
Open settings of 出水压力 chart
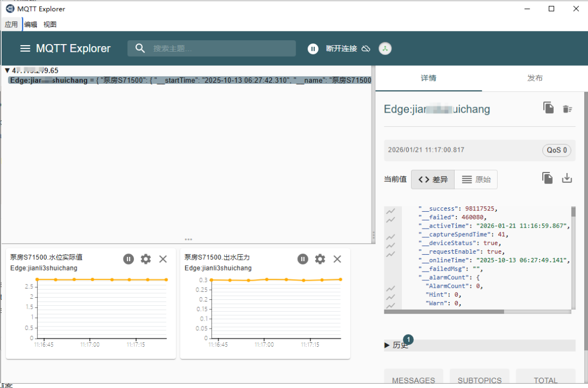pos(320,259)
